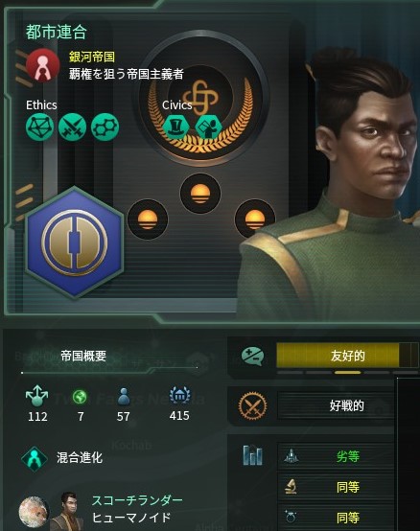Open the 帝国概要 tab

pyautogui.click(x=83, y=357)
